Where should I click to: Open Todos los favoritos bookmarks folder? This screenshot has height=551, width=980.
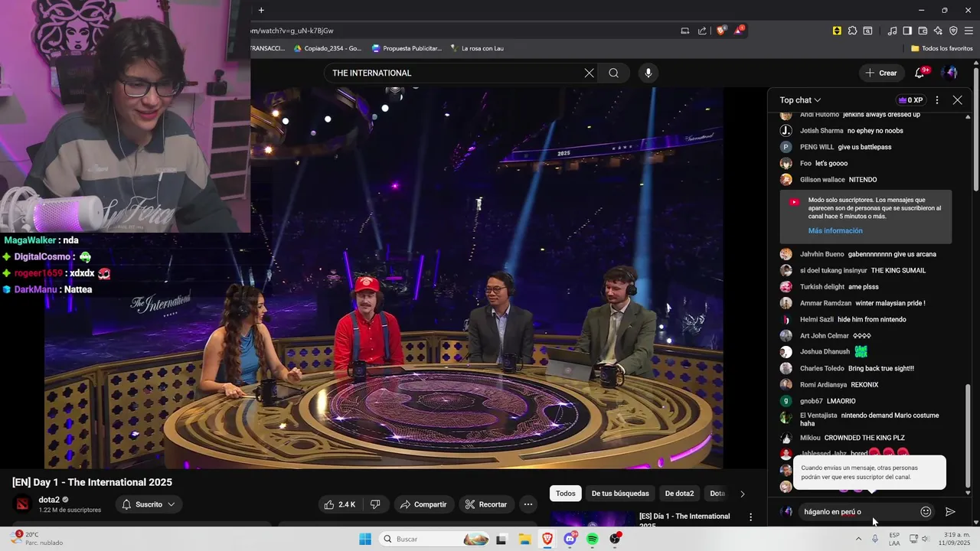click(x=942, y=48)
